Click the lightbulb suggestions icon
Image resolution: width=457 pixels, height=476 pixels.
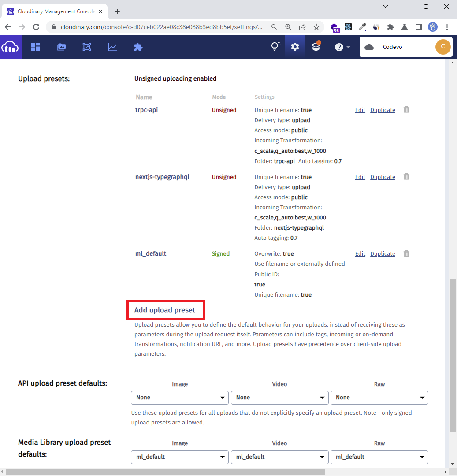click(x=275, y=47)
